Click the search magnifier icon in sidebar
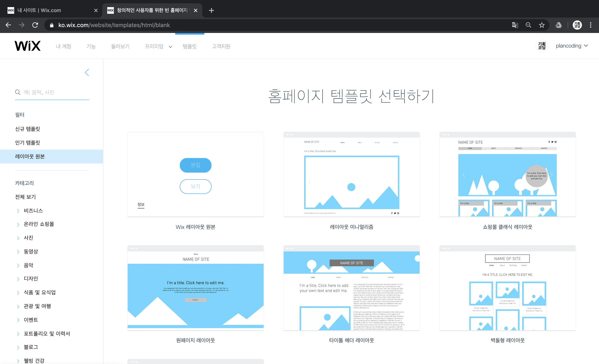 [x=18, y=92]
